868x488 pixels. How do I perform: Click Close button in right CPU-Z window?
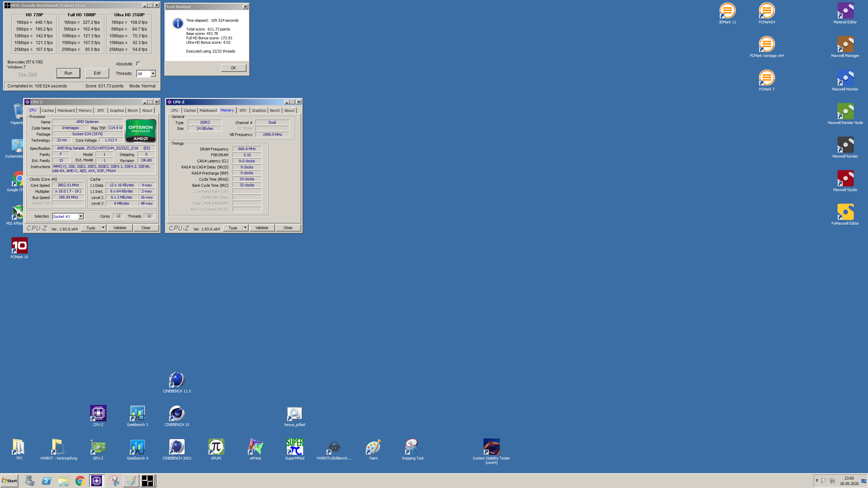pos(288,228)
